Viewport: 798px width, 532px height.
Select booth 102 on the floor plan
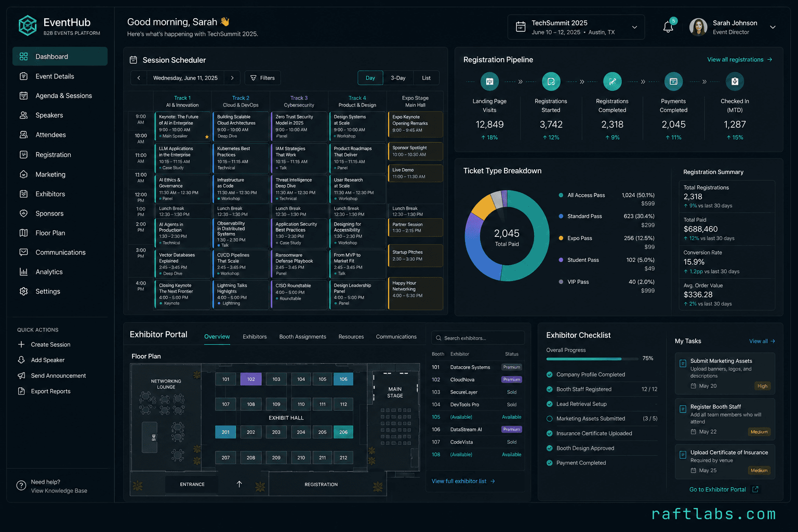[251, 379]
